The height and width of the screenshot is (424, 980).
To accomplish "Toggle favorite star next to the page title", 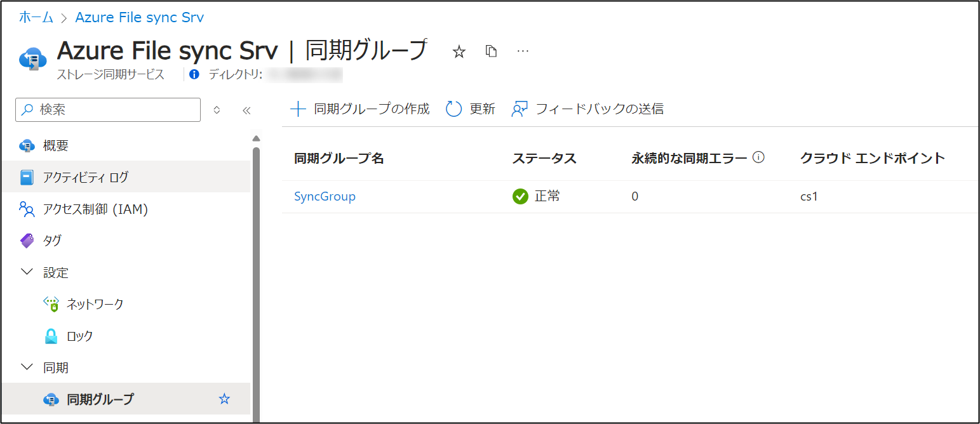I will [x=458, y=51].
